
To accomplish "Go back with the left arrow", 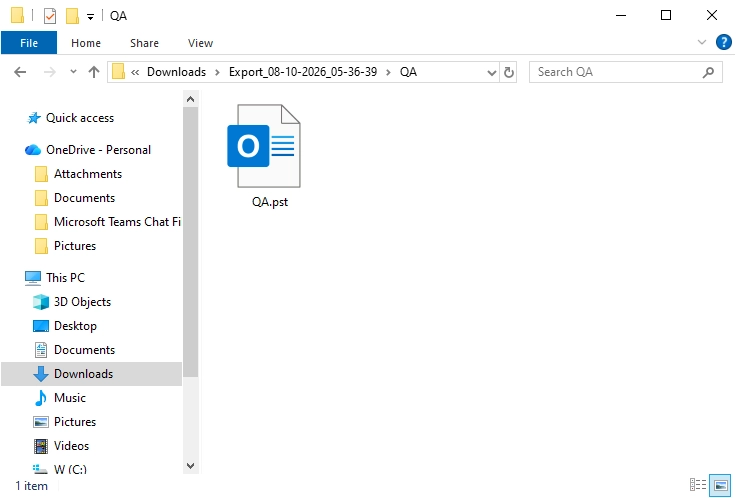I will [x=20, y=72].
